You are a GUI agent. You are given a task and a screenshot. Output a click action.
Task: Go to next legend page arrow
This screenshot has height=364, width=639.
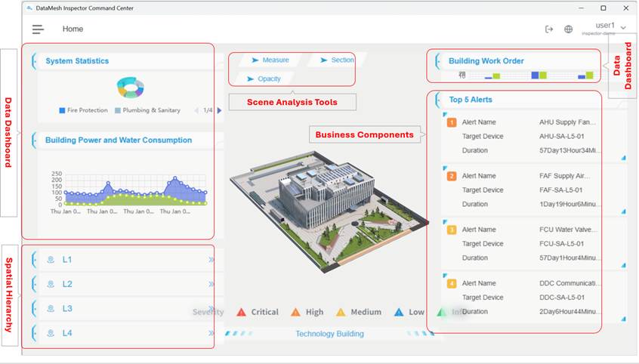[x=219, y=110]
